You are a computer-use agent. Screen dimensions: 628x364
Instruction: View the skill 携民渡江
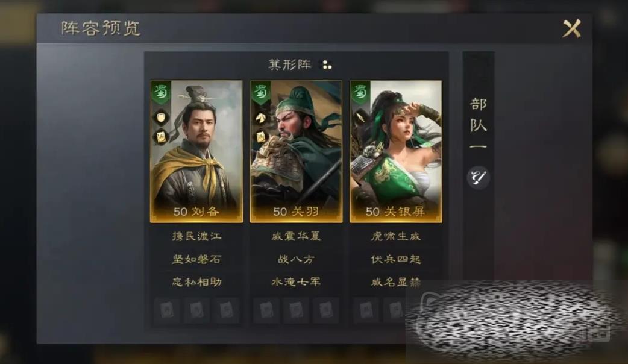(196, 236)
